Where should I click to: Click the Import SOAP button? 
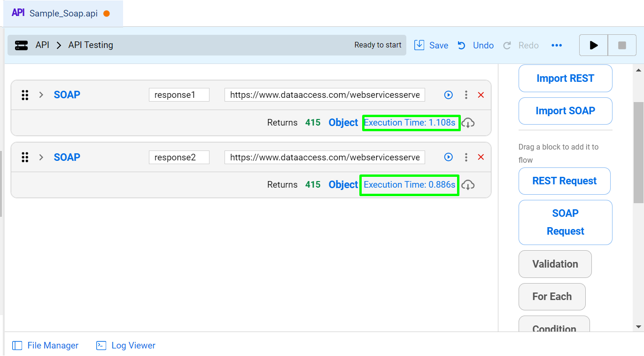(566, 111)
